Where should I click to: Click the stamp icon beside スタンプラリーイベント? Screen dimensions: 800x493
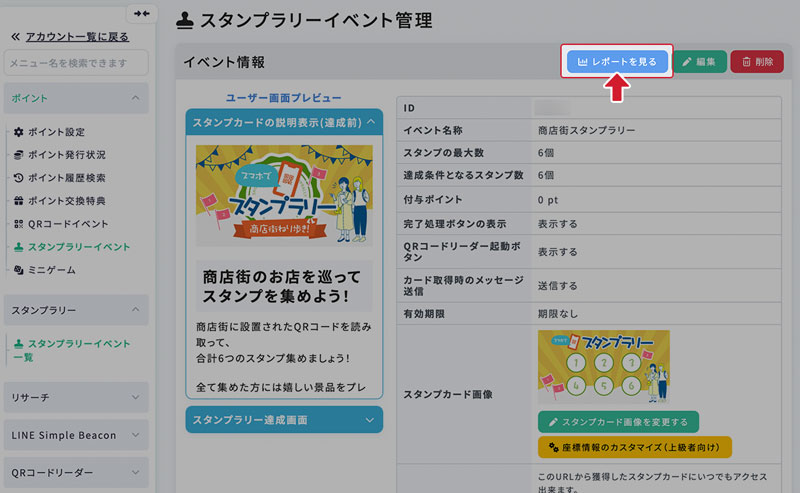[19, 247]
